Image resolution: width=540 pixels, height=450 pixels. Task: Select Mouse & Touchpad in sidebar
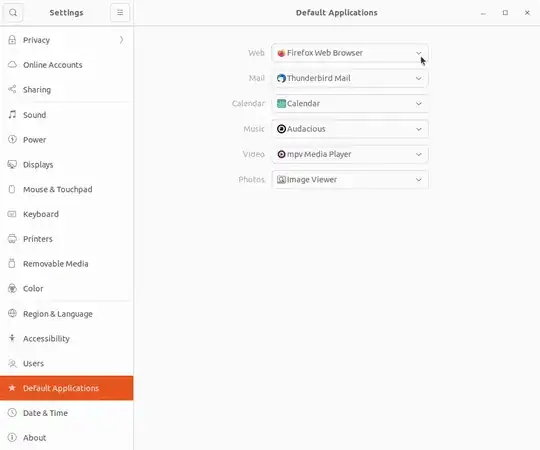tap(67, 189)
